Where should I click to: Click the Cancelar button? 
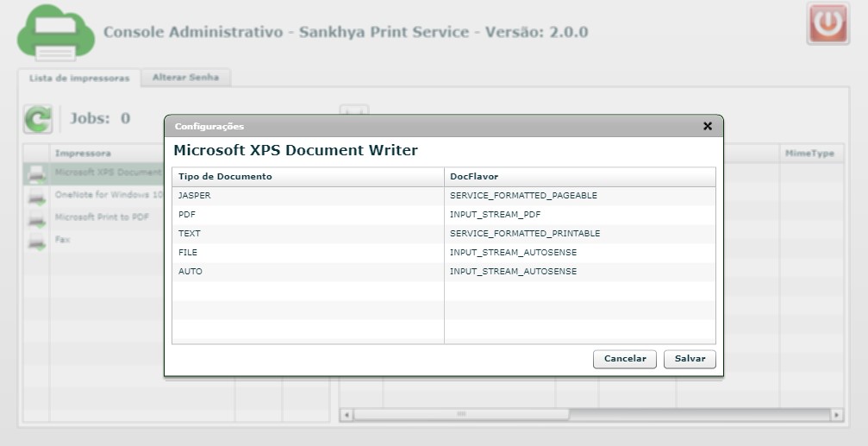(624, 359)
